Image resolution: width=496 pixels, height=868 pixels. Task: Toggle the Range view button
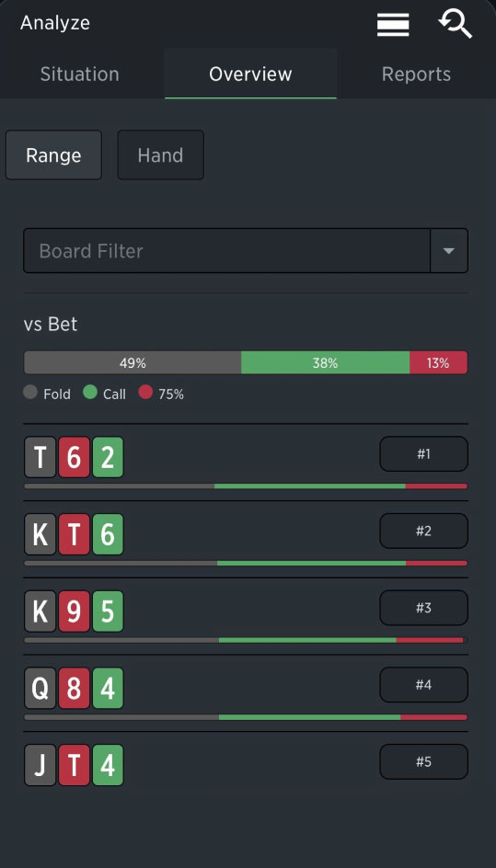53,155
